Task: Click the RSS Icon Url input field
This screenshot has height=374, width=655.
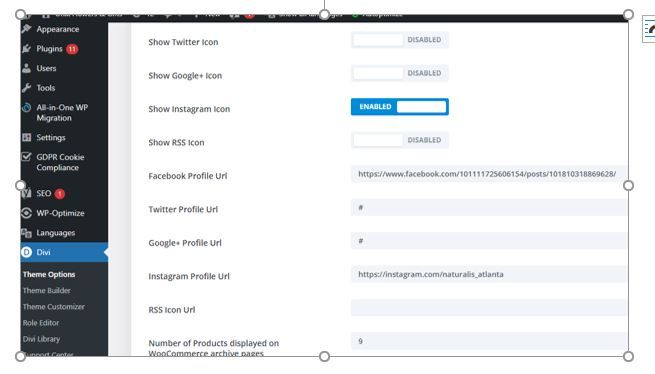Action: coord(488,308)
